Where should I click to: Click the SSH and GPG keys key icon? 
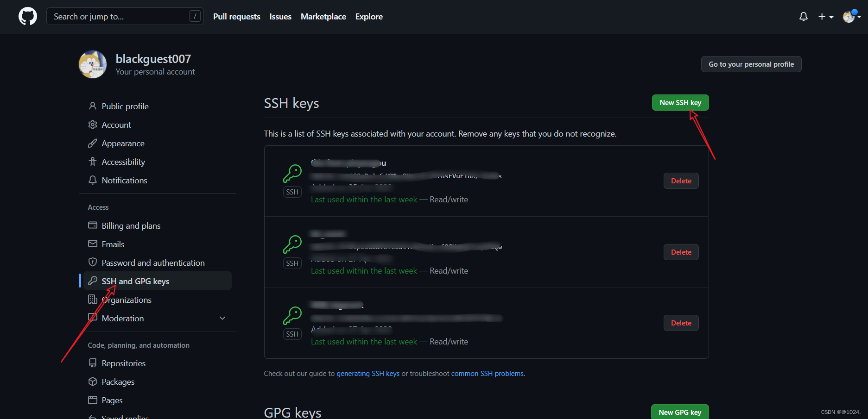click(93, 281)
